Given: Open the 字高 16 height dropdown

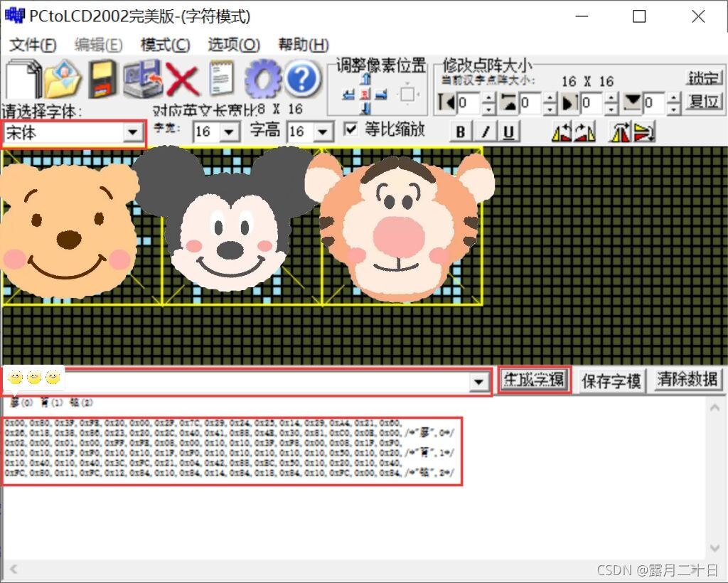Looking at the screenshot, I should [323, 132].
